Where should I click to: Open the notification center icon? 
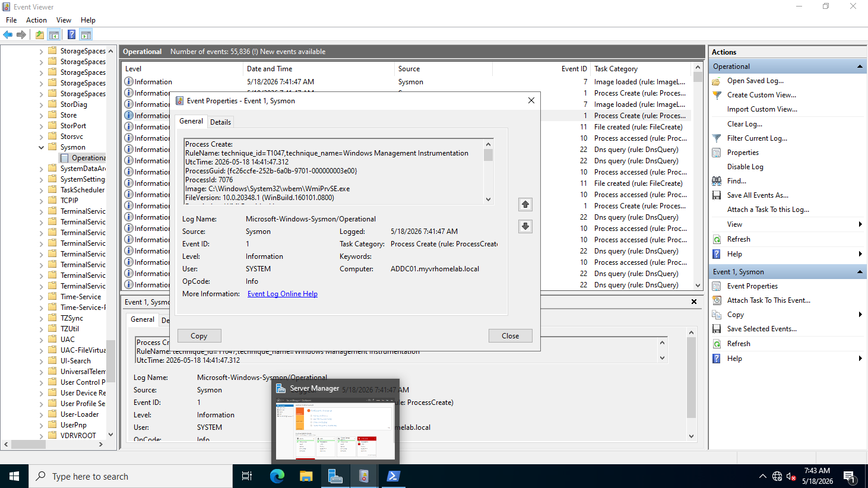point(849,476)
